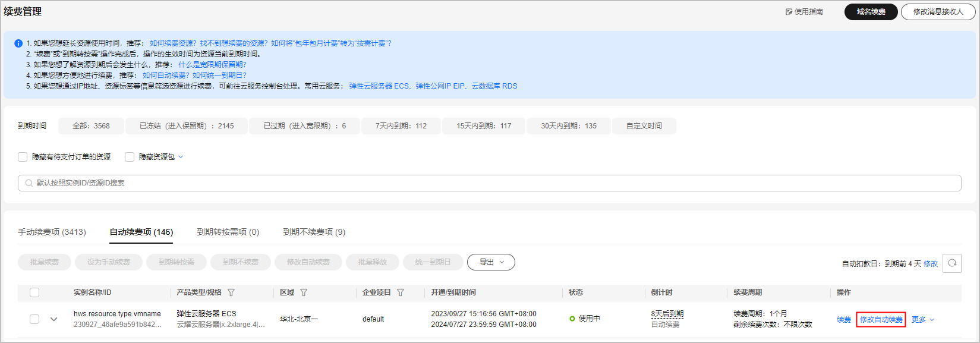
Task: Toggle 隐藏有待支付订单的资源 checkbox
Action: click(23, 157)
